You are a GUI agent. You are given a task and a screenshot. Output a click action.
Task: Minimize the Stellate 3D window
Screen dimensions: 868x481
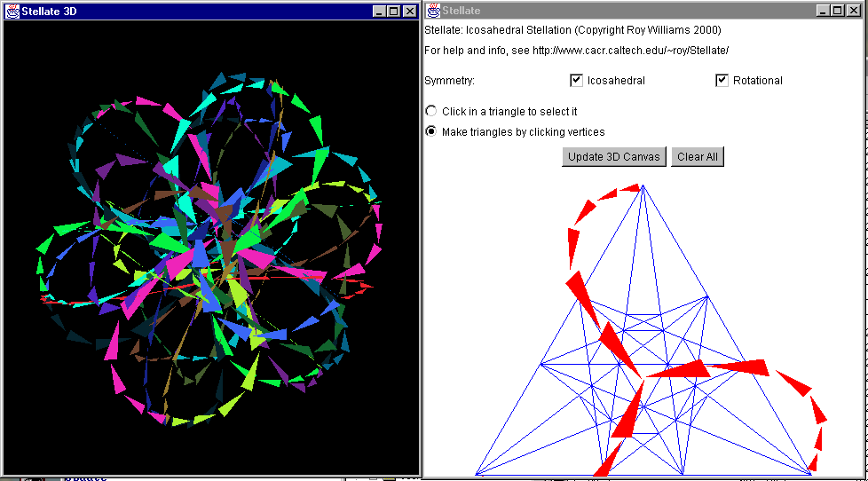click(x=379, y=11)
